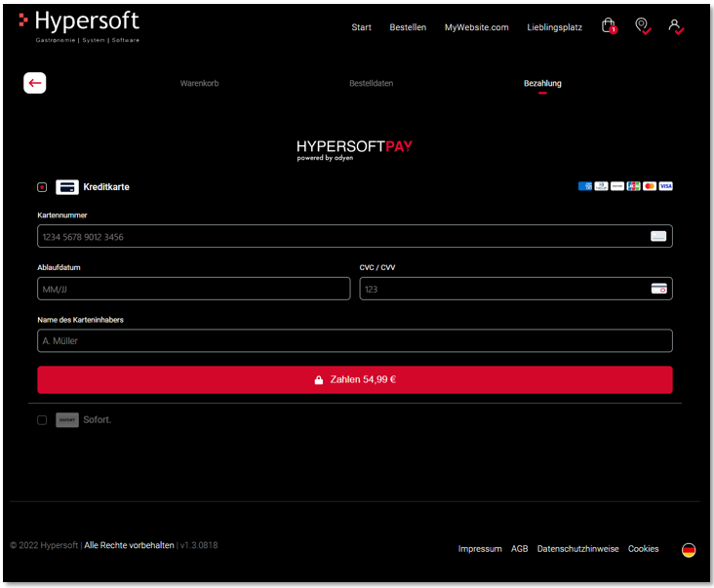Focus the Name des Karteninhabers field
The image size is (714, 588).
(x=355, y=341)
